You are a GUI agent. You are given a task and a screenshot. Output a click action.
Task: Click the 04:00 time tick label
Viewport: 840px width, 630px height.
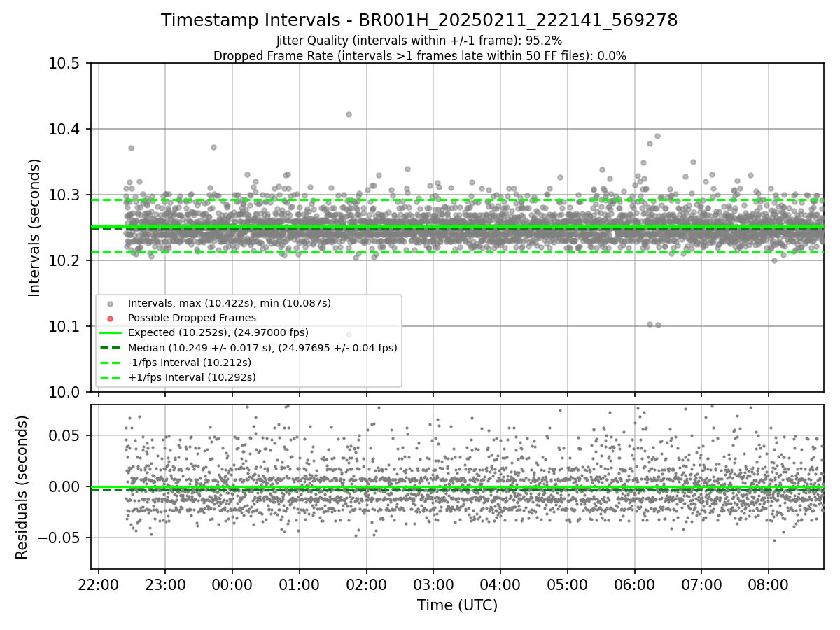tap(500, 584)
